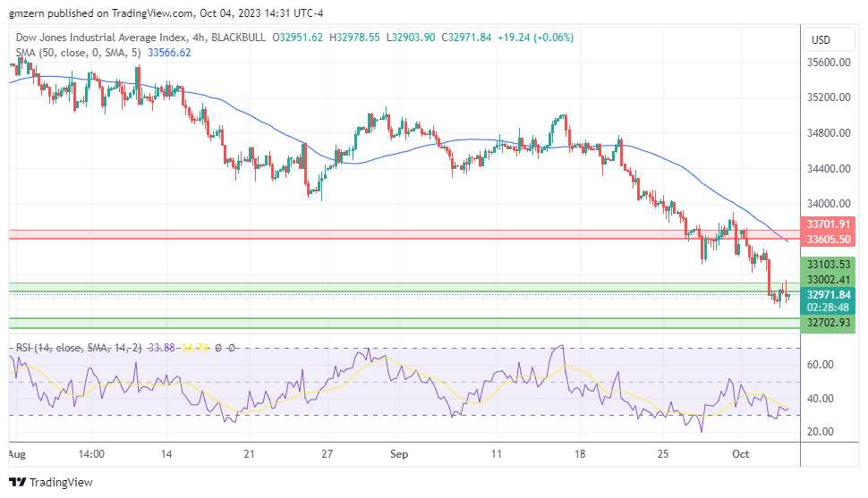Click the 34800.00 price axis label

pyautogui.click(x=829, y=133)
